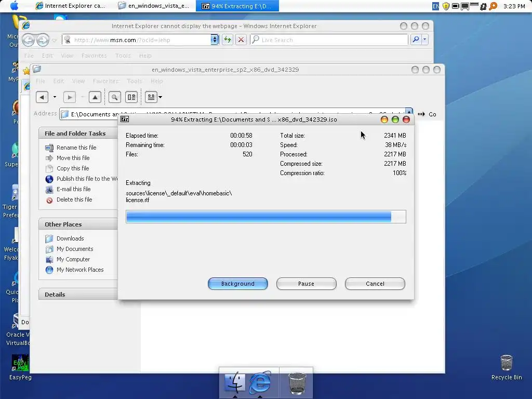Click the 7z icon in extraction dialog title
532x399 pixels.
coord(125,119)
